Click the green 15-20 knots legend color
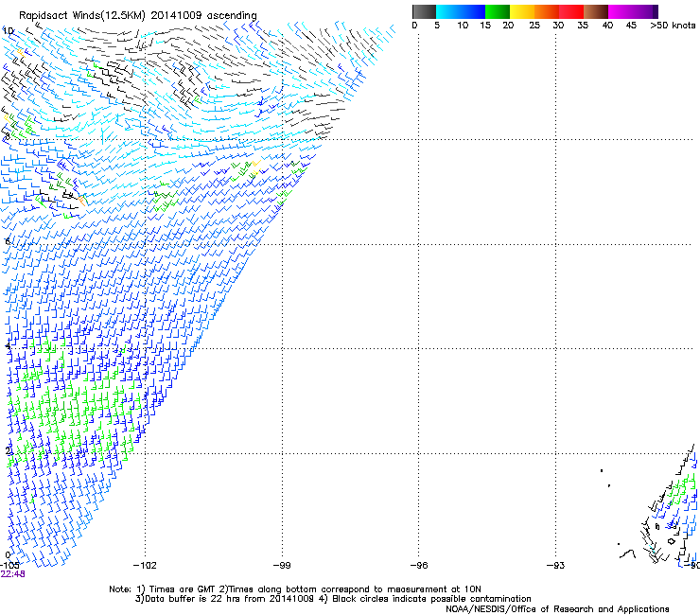 pyautogui.click(x=498, y=11)
